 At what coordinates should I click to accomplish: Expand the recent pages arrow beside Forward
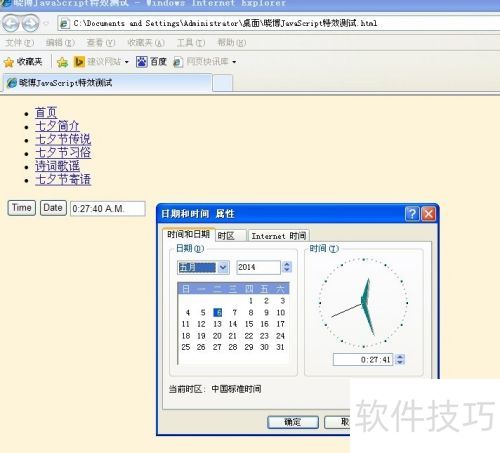pos(46,24)
